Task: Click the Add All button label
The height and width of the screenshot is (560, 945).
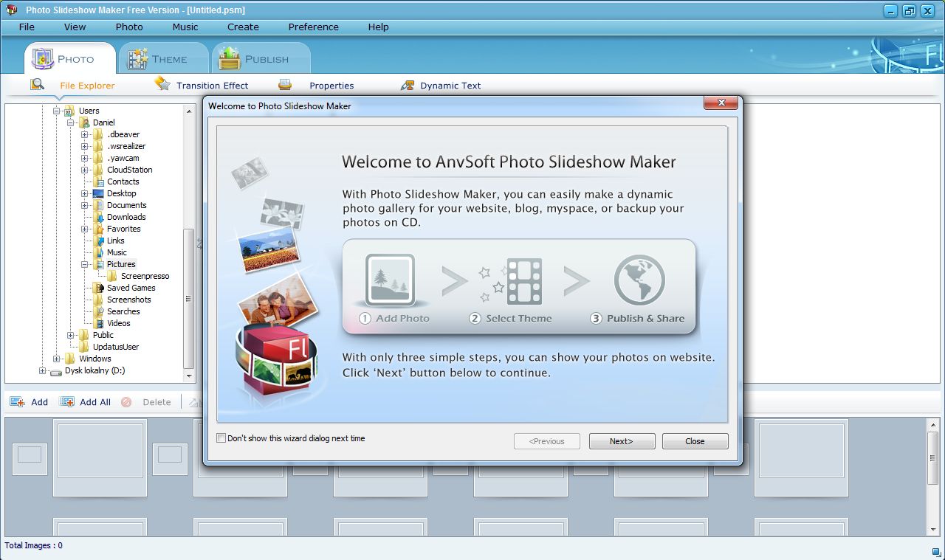Action: [95, 402]
